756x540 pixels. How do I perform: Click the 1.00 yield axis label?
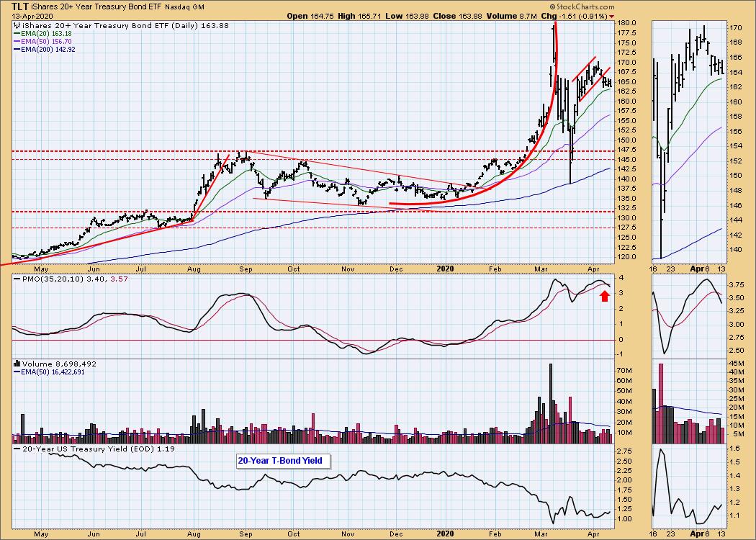(x=625, y=519)
